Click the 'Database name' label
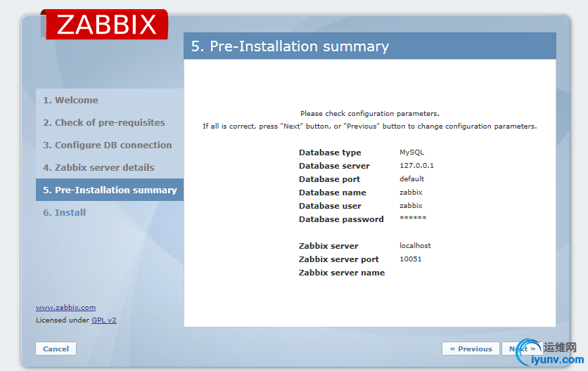 pos(332,193)
